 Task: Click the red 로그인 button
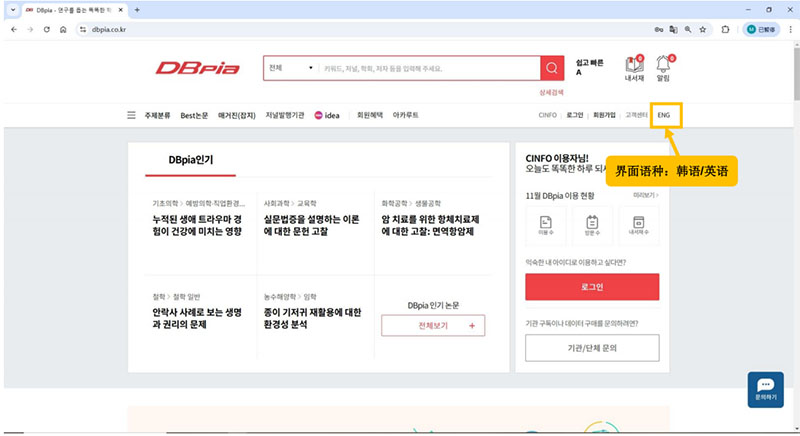coord(592,287)
